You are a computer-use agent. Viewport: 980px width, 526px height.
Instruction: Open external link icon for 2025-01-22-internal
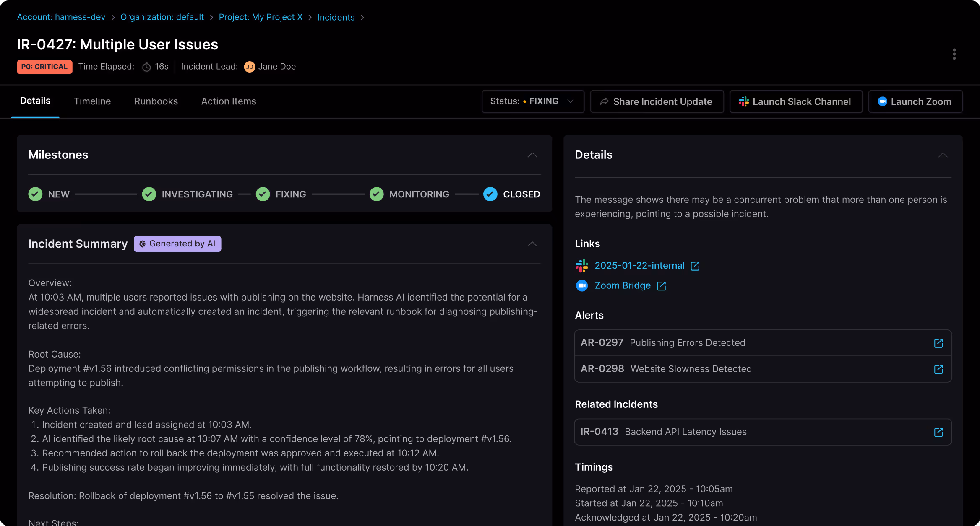tap(695, 266)
